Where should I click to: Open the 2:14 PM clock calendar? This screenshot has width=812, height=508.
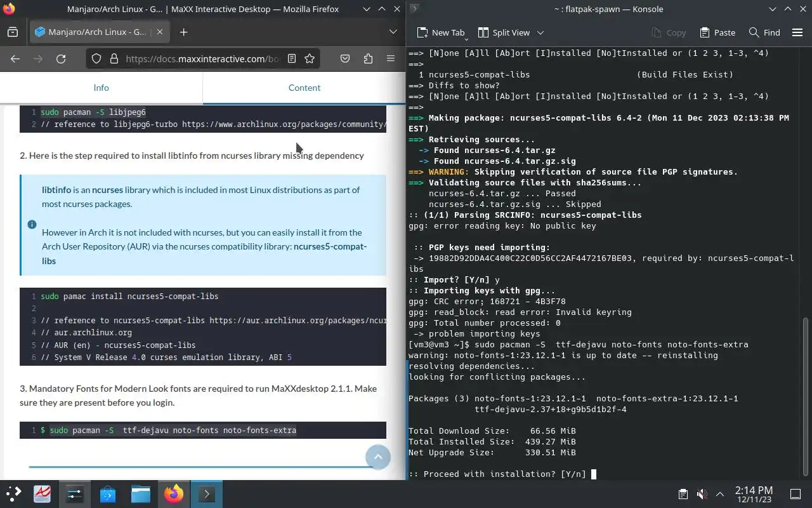754,494
